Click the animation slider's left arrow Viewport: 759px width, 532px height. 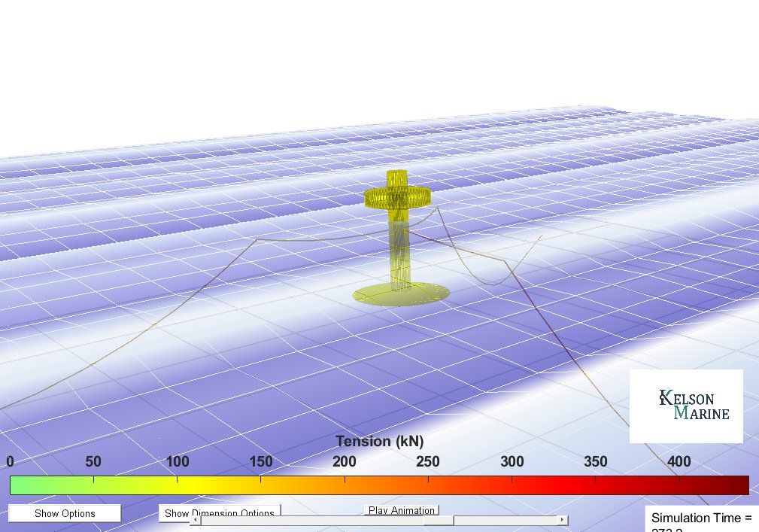[x=196, y=520]
